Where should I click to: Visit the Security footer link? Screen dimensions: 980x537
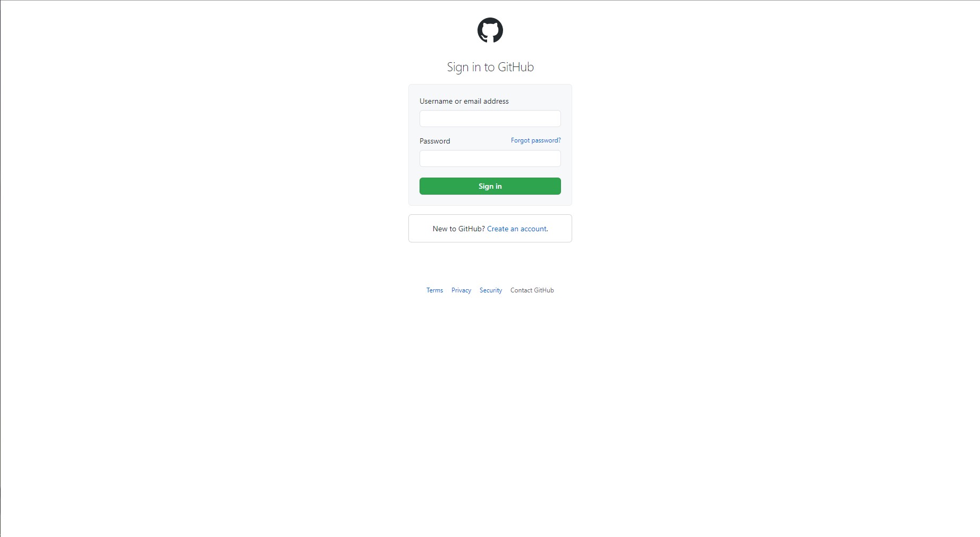tap(490, 290)
